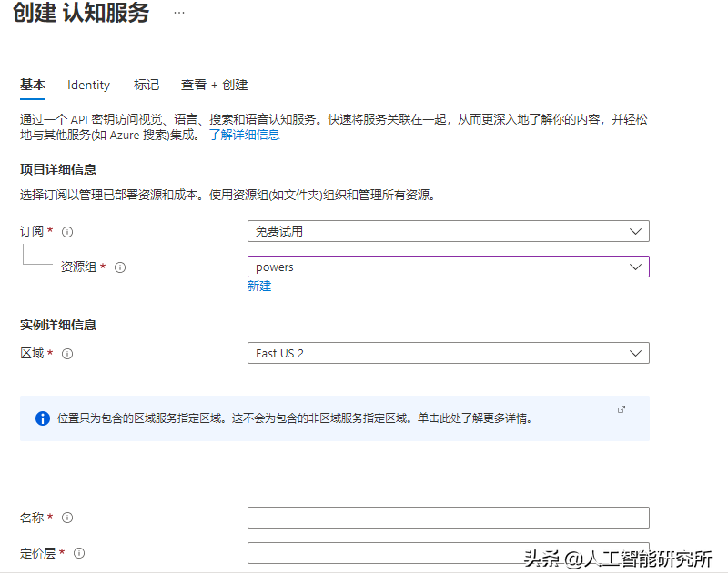Click inside the 名称 text field

click(448, 518)
